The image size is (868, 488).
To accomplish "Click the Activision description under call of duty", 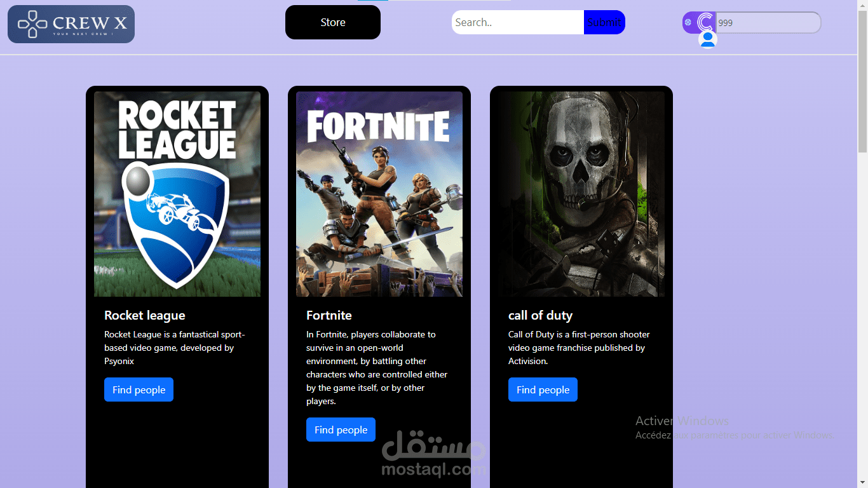I will pyautogui.click(x=579, y=348).
